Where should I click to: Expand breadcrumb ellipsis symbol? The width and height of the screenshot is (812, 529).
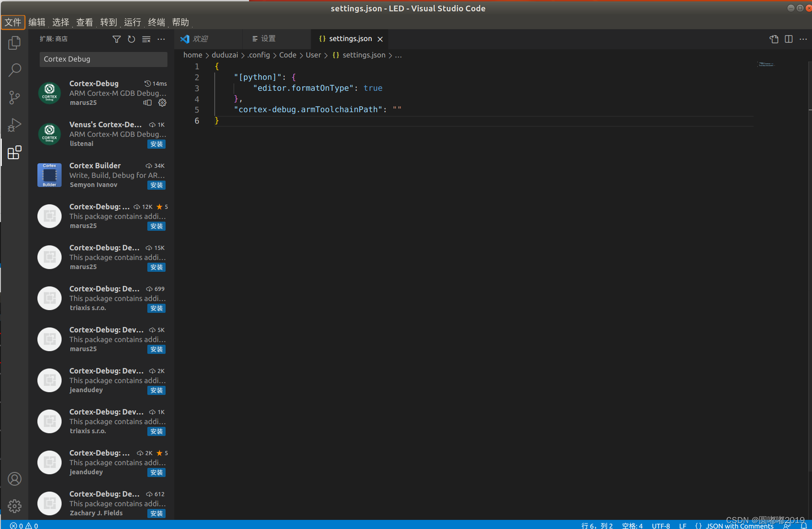coord(398,55)
